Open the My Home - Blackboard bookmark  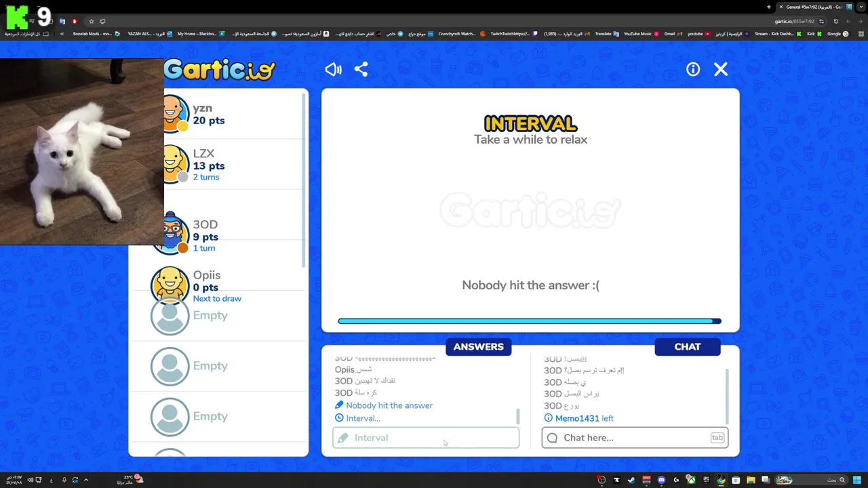pos(201,34)
